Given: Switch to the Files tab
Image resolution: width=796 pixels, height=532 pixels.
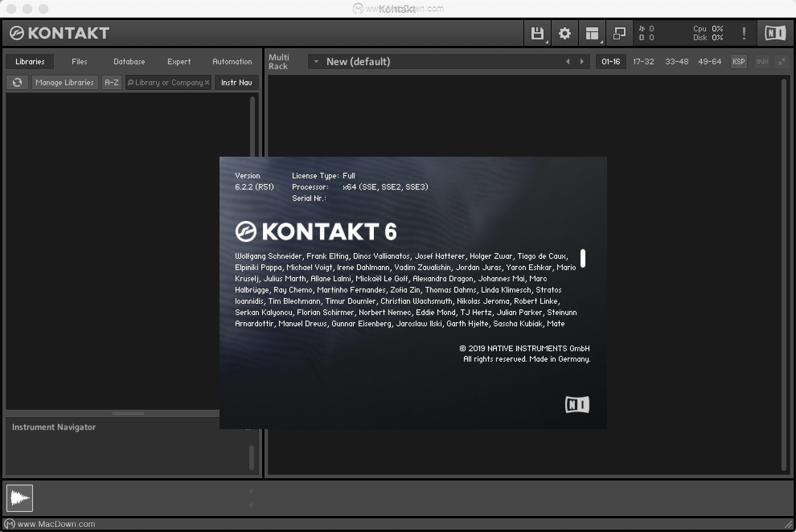Looking at the screenshot, I should (x=79, y=61).
